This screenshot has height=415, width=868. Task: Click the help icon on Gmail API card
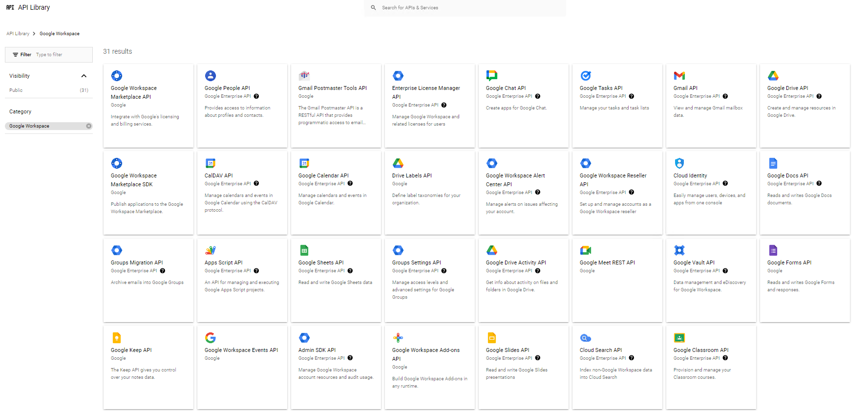tap(725, 96)
